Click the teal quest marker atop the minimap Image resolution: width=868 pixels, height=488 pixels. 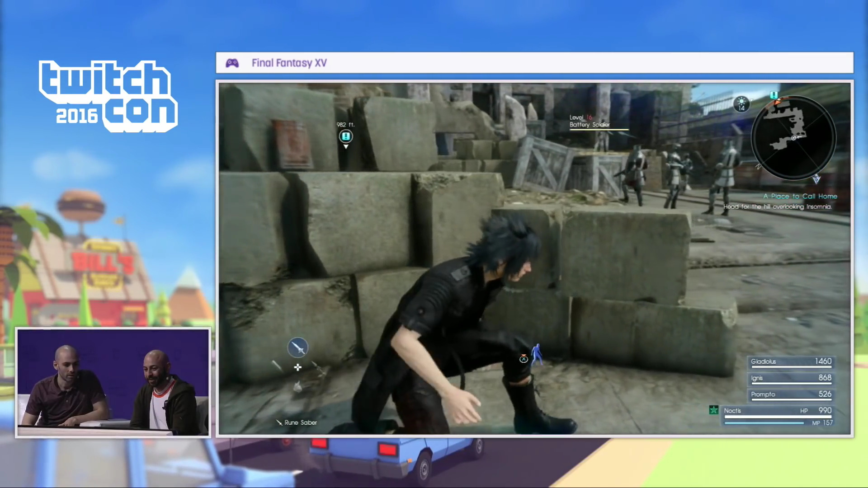(x=774, y=95)
